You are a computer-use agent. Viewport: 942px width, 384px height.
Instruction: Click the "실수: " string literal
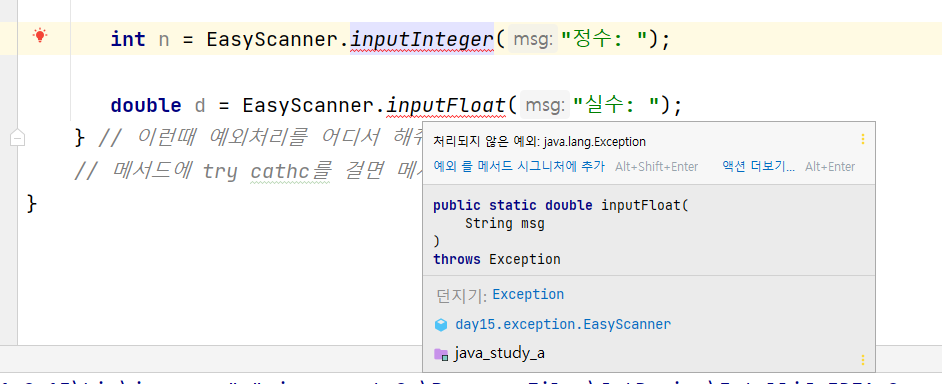(615, 106)
